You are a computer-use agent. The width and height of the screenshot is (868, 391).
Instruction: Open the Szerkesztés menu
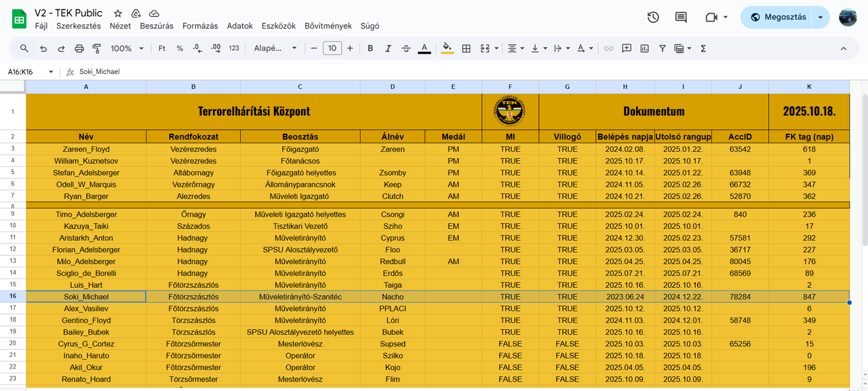[79, 26]
